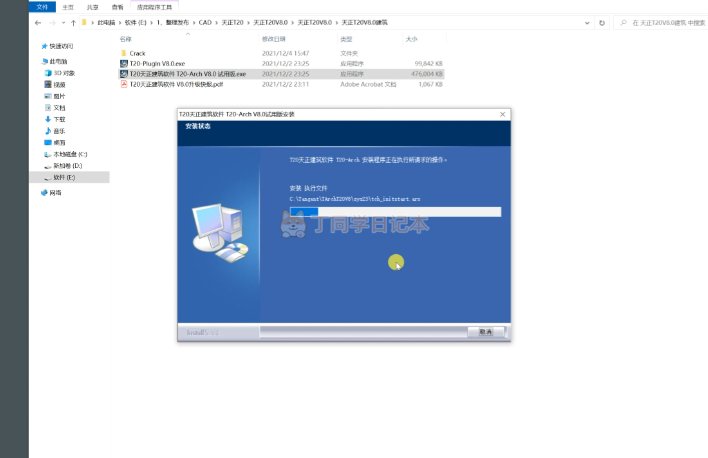This screenshot has height=458, width=708.
Task: Click 此电脑 in the address path
Action: 106,22
